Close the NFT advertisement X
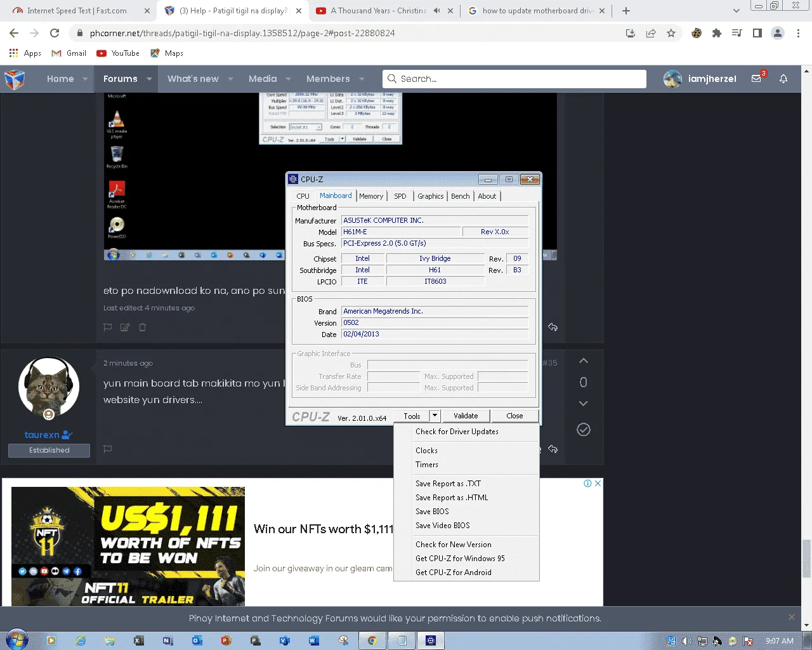 [598, 484]
